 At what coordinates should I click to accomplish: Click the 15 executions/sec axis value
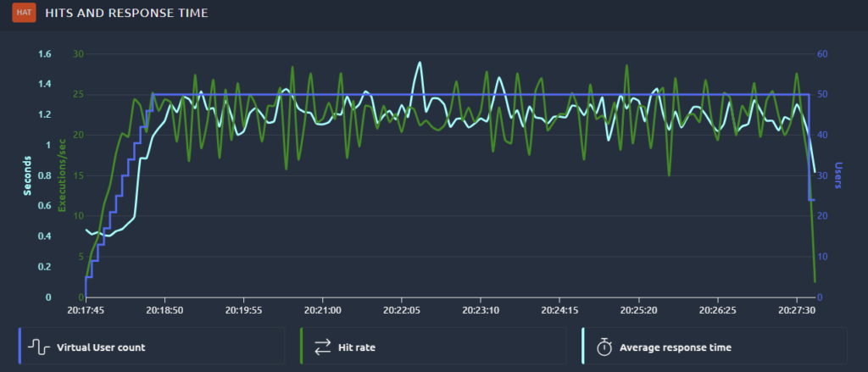[x=77, y=176]
